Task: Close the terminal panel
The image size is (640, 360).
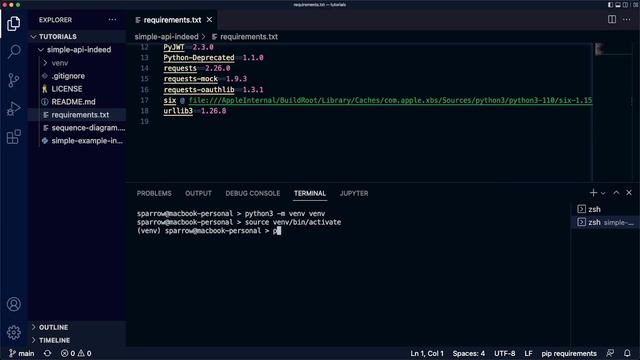Action: click(x=629, y=193)
